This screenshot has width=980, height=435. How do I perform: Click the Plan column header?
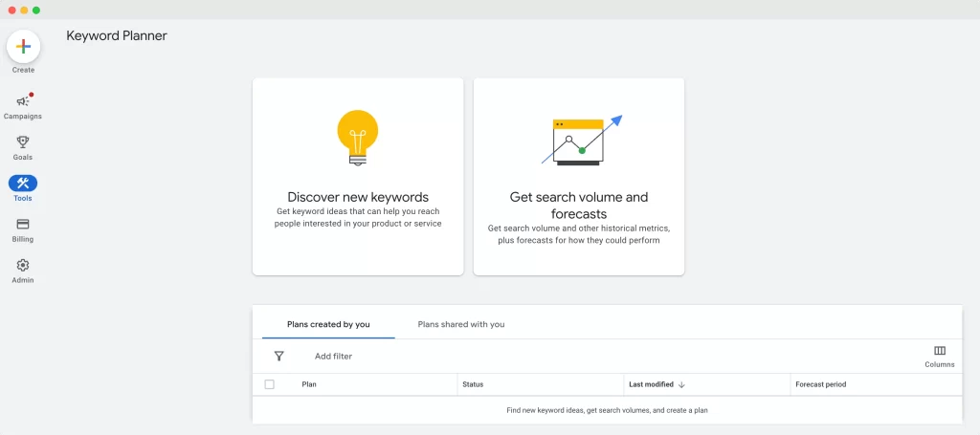point(309,384)
